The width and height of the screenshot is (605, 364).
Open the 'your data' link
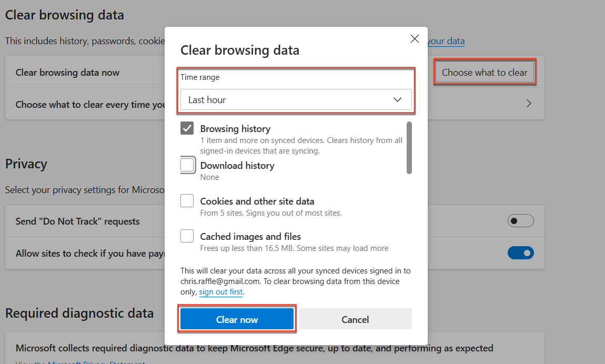(446, 41)
